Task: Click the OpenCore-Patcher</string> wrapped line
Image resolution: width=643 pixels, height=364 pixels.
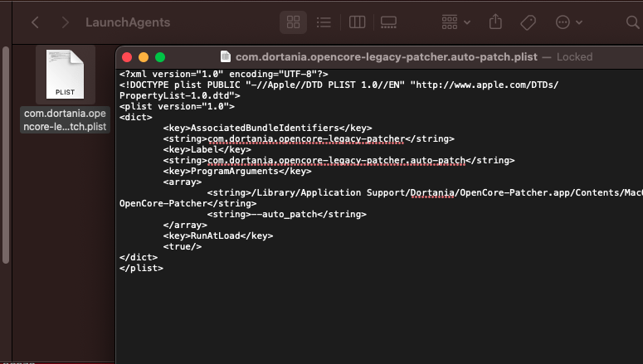Action: (188, 203)
